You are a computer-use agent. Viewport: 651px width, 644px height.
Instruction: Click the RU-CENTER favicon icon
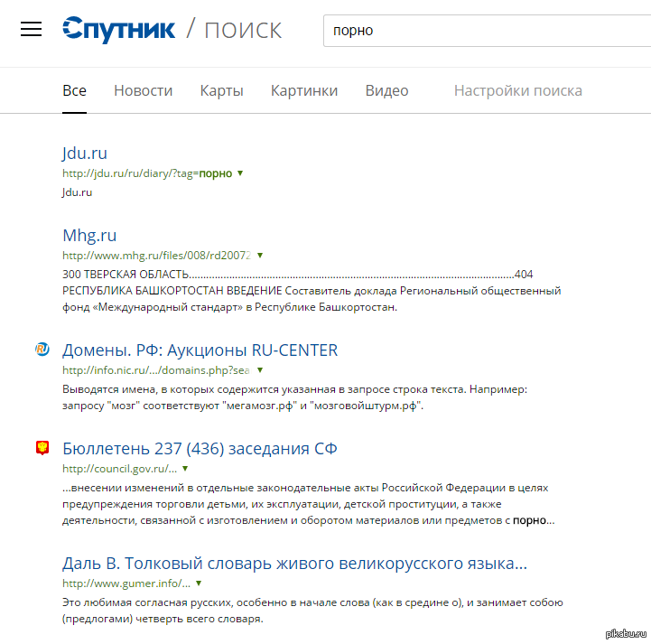point(42,350)
